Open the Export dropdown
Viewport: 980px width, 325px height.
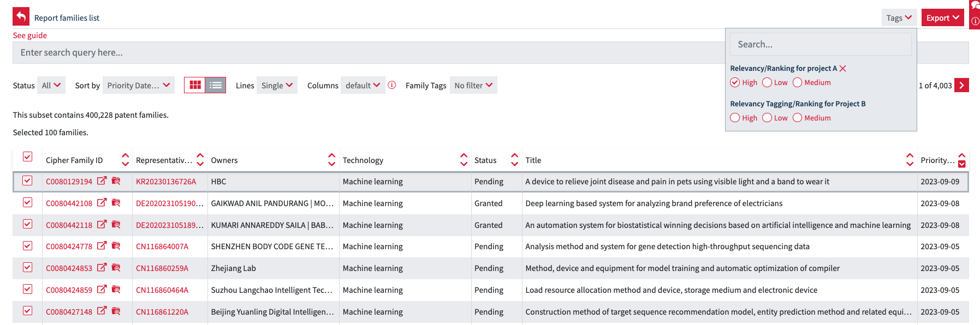coord(943,17)
